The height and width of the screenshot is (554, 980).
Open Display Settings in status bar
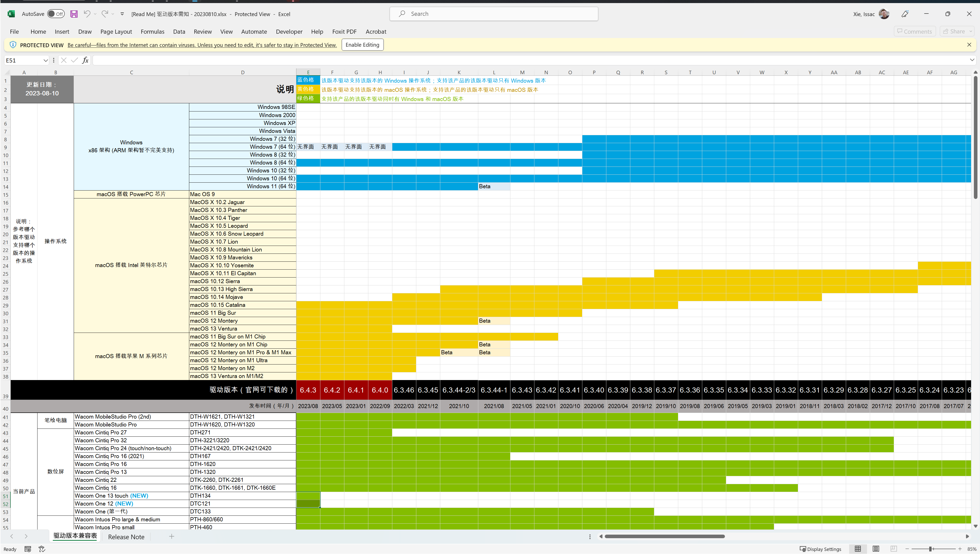click(x=821, y=549)
